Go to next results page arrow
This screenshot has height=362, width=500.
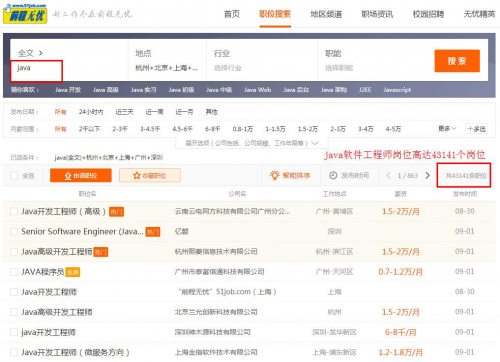pyautogui.click(x=428, y=175)
